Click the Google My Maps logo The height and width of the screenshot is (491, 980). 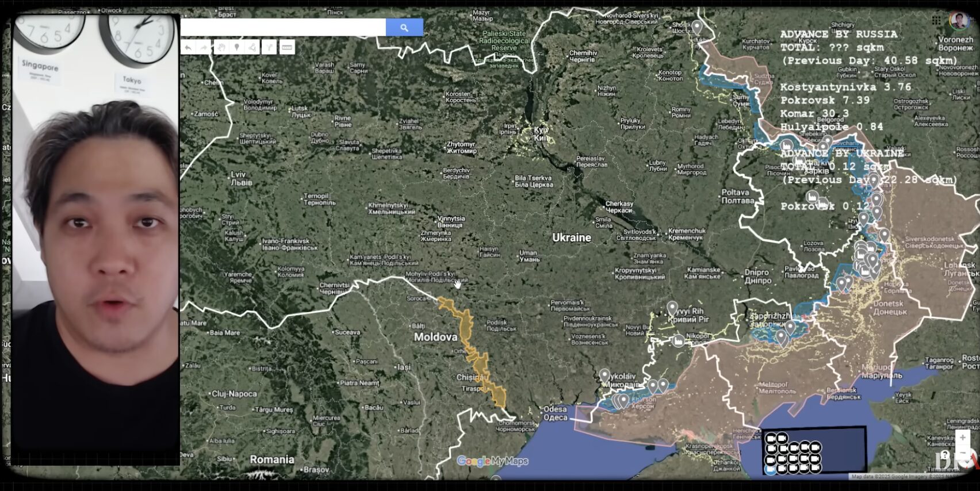pos(492,461)
